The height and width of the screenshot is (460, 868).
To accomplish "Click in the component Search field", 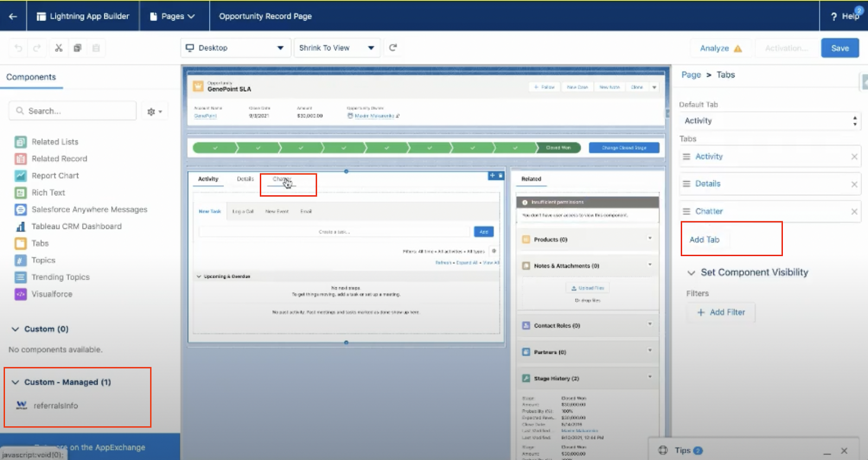I will click(x=73, y=111).
